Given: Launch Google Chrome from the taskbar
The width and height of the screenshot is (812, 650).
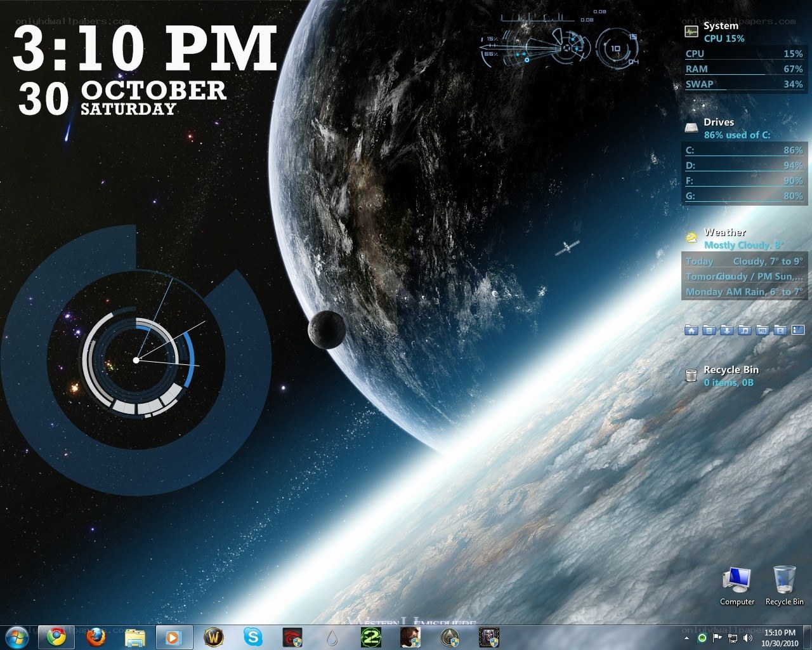Looking at the screenshot, I should (56, 637).
